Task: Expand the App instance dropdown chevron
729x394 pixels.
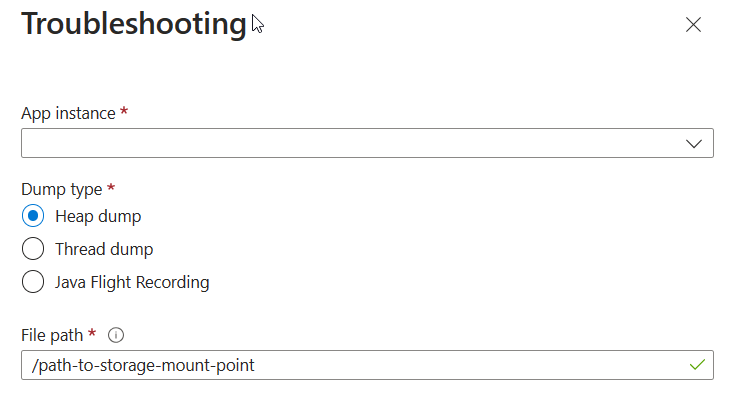Action: 694,143
